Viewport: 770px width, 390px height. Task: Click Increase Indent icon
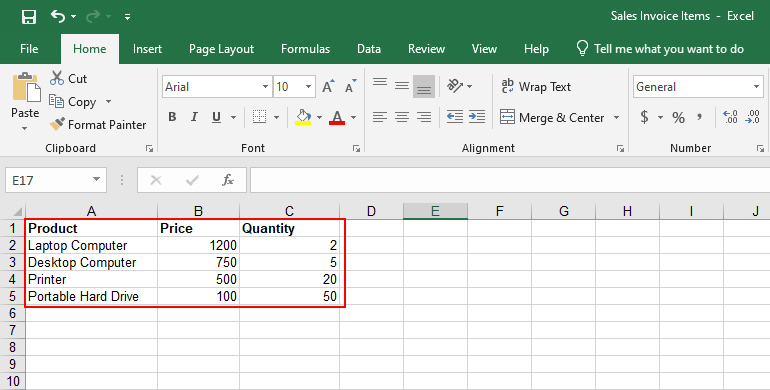(x=477, y=117)
